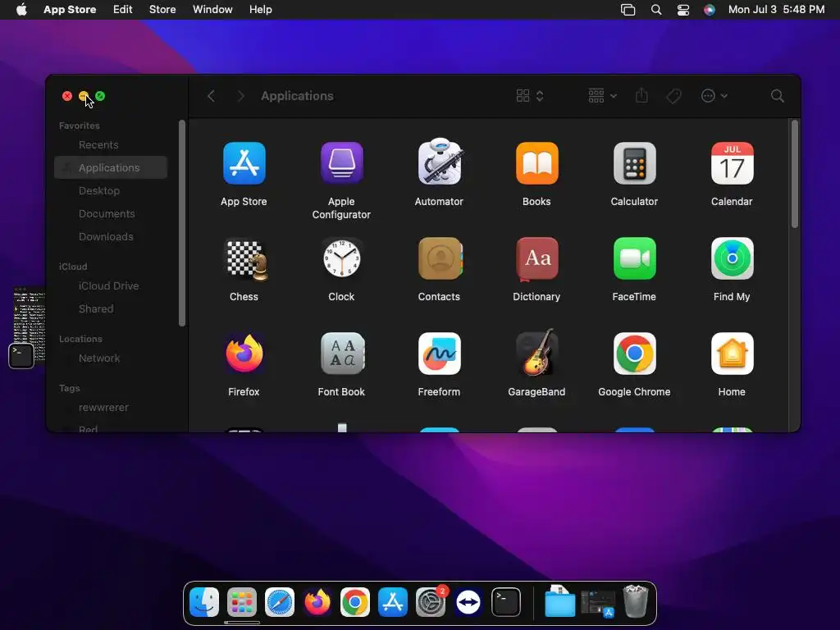Image resolution: width=840 pixels, height=630 pixels.
Task: Open Launchpad from the Dock
Action: [242, 602]
